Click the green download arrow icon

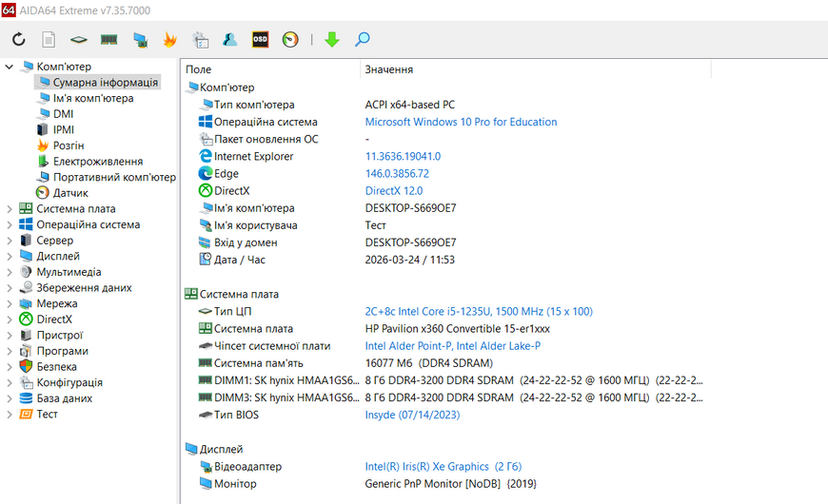(331, 40)
